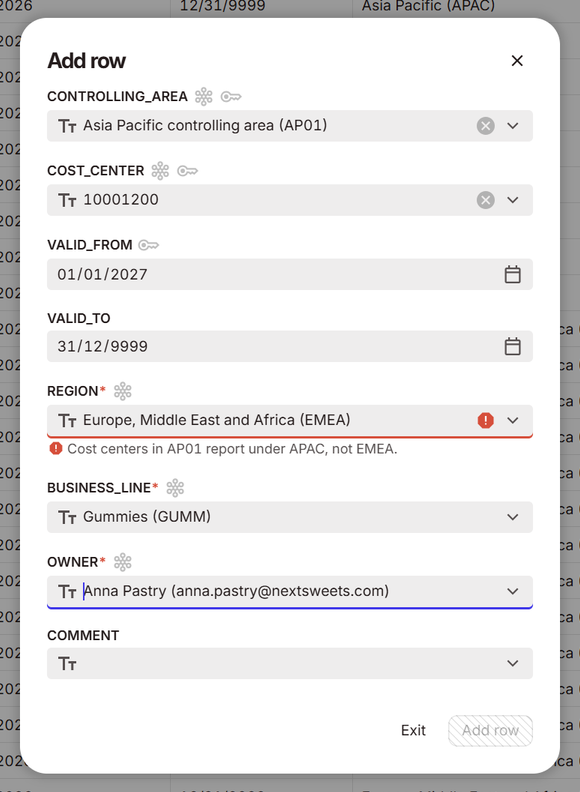Click snowflake icon next to CONTROLLING_AREA label
580x792 pixels.
tap(204, 96)
